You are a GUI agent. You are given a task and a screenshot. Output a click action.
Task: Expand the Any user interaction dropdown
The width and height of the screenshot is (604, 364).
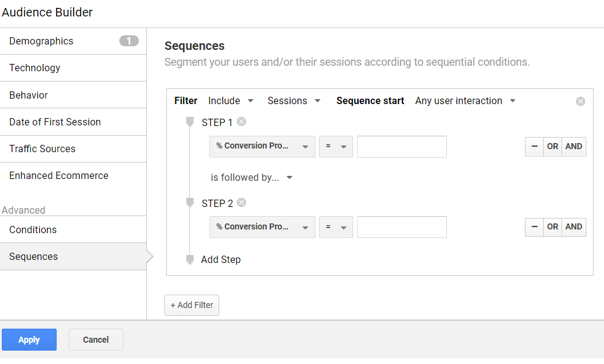pos(465,101)
